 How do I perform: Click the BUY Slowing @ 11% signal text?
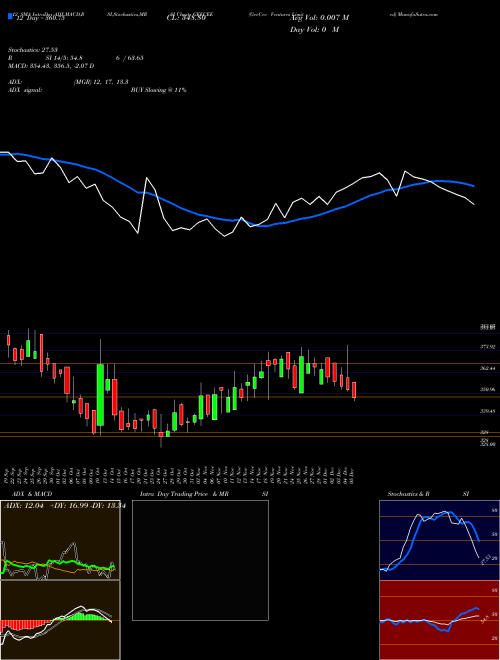[159, 90]
